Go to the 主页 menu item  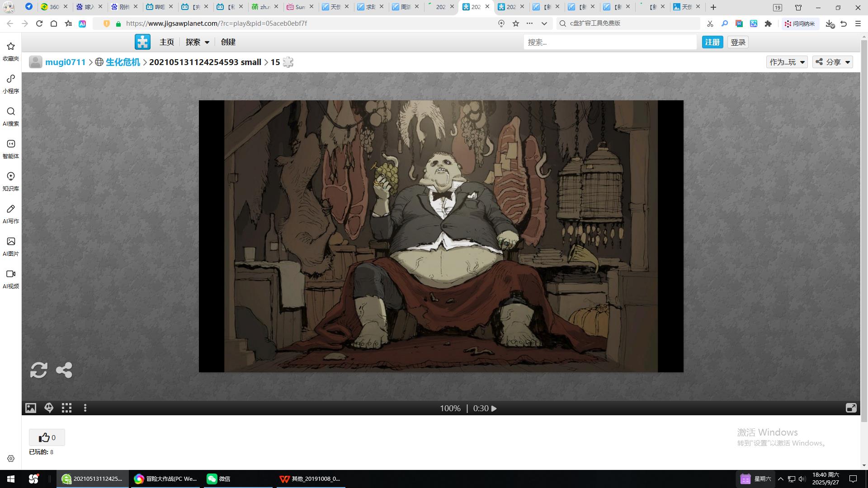coord(167,42)
